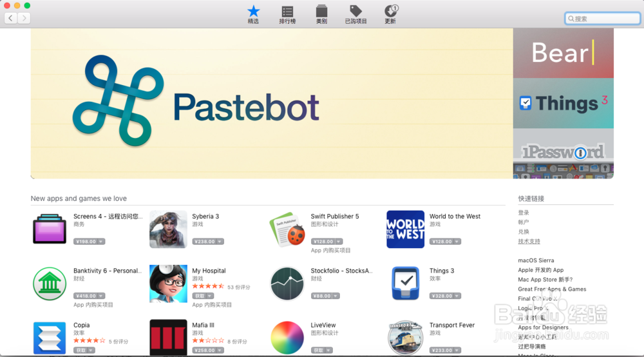The width and height of the screenshot is (644, 357).
Task: Open the Apps for Designers link
Action: click(x=543, y=327)
